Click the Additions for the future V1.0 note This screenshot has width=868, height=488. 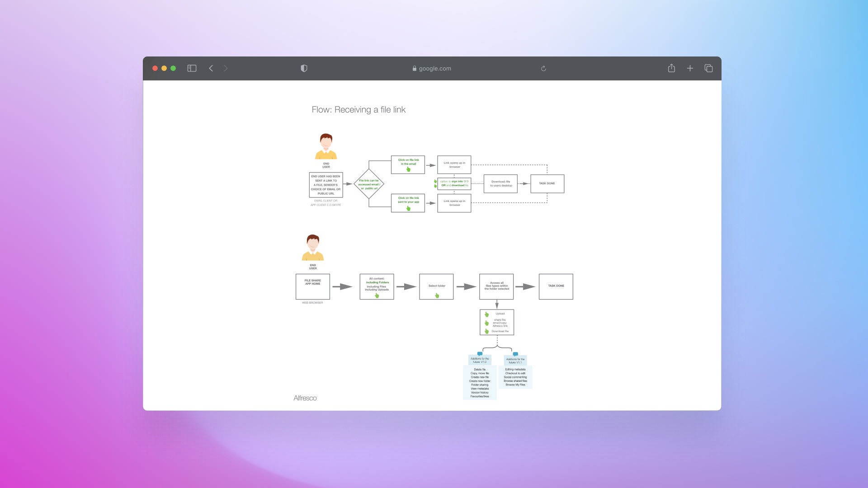coord(480,360)
